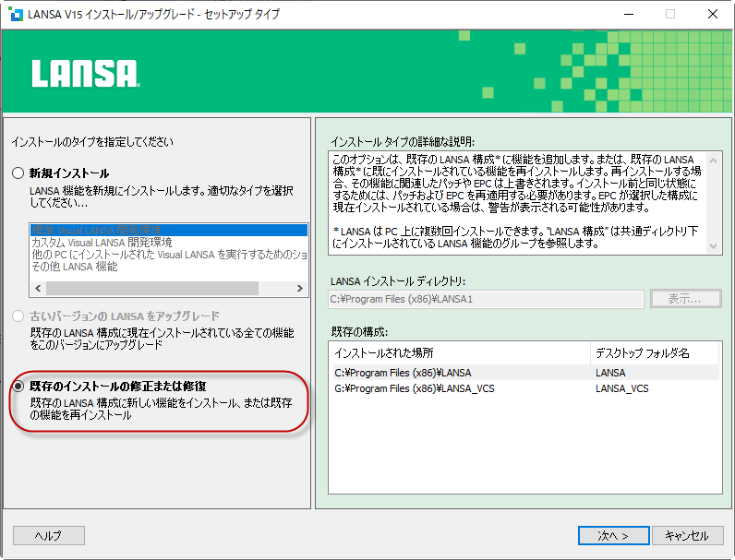The height and width of the screenshot is (560, 735).
Task: Click the horizontal scrollbar thumb in install list
Action: tap(152, 289)
